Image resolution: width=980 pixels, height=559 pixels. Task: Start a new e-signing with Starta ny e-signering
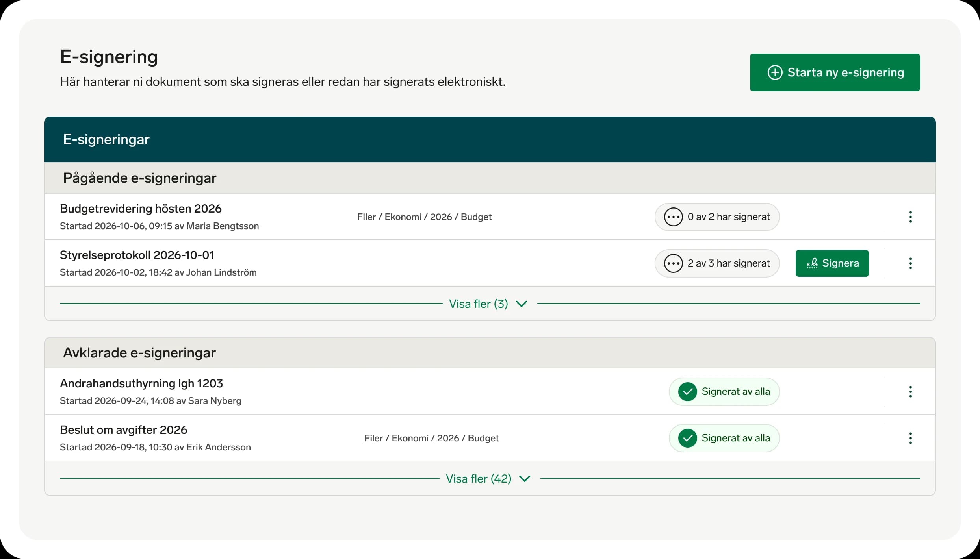835,72
